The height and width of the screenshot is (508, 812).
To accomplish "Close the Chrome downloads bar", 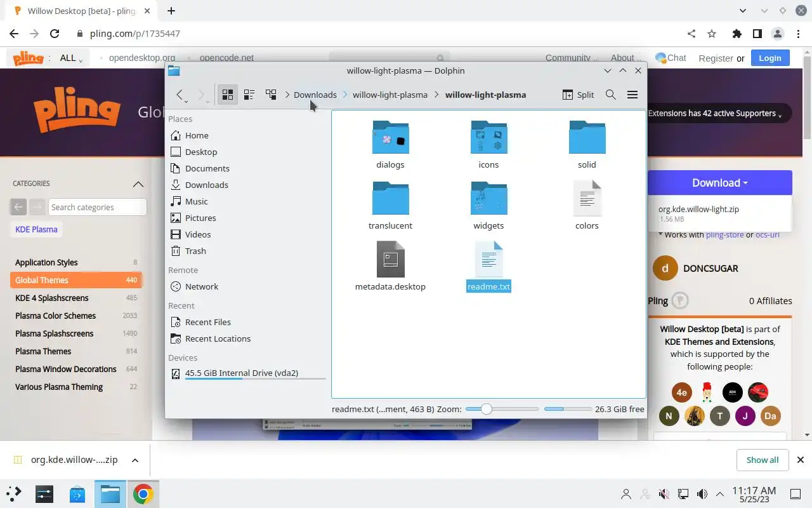I will [801, 460].
